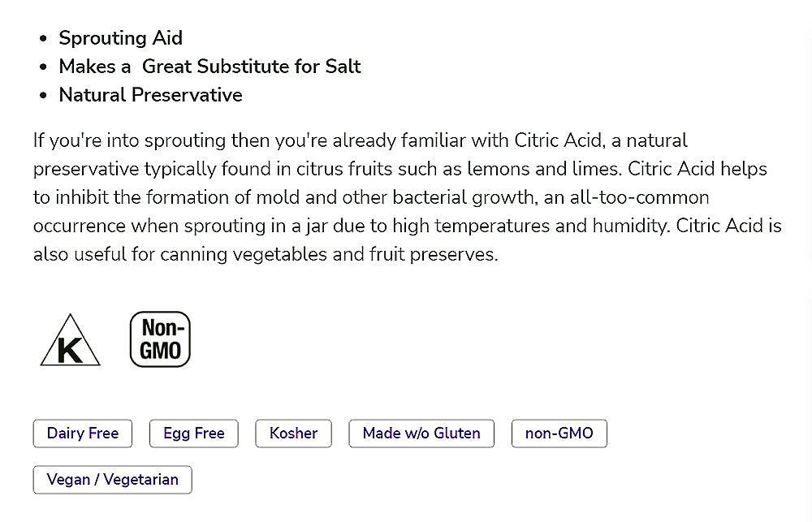Click the bullet dot beside Sprouting Aid

(x=43, y=39)
